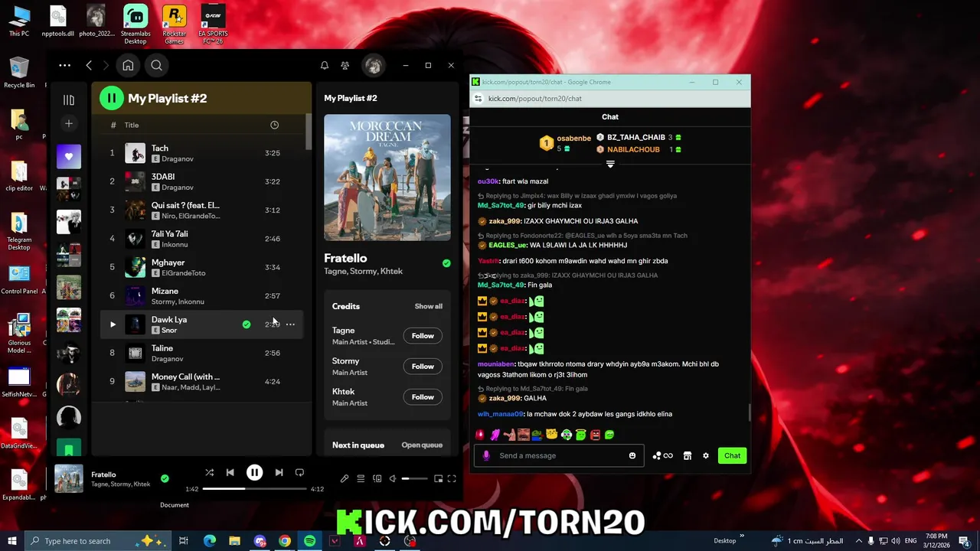The image size is (980, 551).
Task: Open Kick chat settings gear
Action: click(x=706, y=455)
